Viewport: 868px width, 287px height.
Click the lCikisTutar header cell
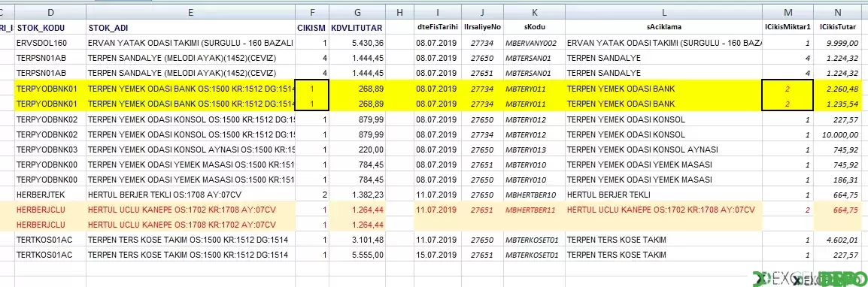click(839, 28)
